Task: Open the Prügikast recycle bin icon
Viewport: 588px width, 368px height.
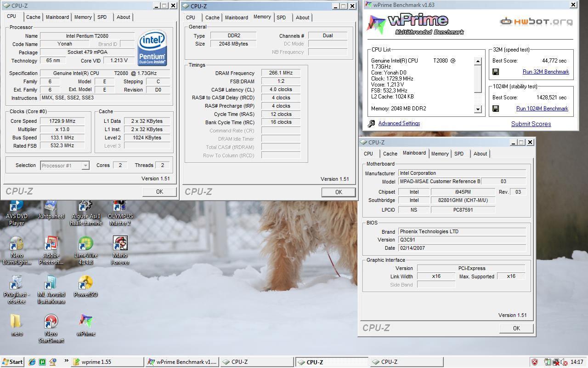Action: coord(17,290)
